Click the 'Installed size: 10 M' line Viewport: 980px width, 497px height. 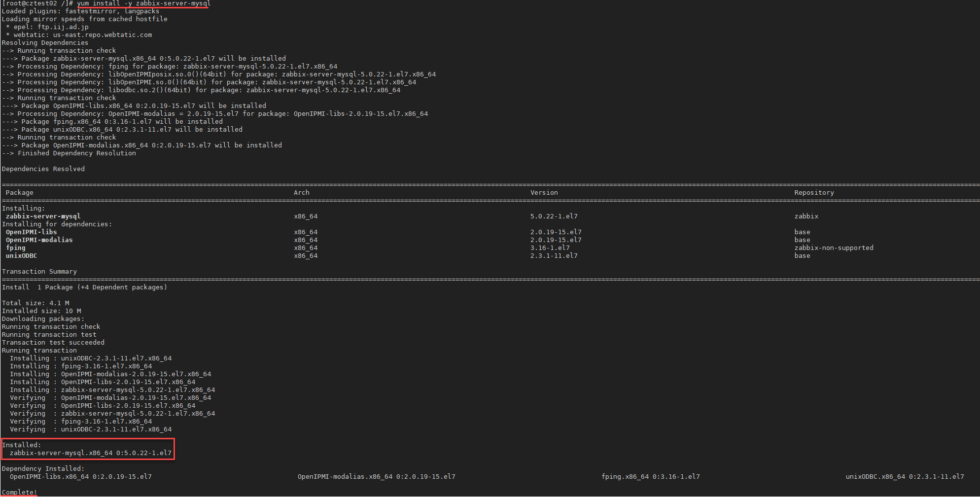tap(41, 311)
